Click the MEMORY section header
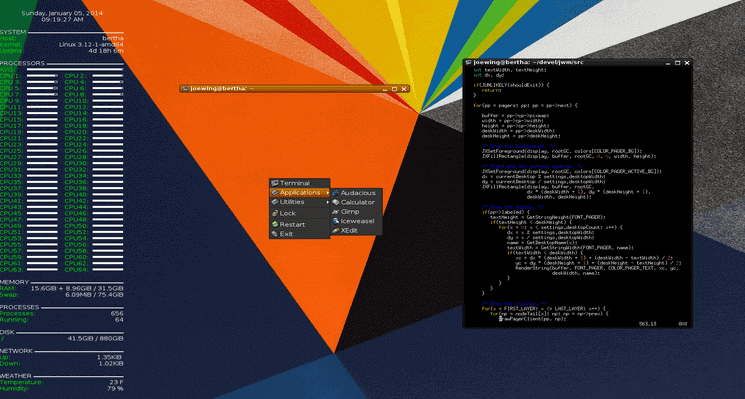The width and height of the screenshot is (745, 399). pos(15,283)
